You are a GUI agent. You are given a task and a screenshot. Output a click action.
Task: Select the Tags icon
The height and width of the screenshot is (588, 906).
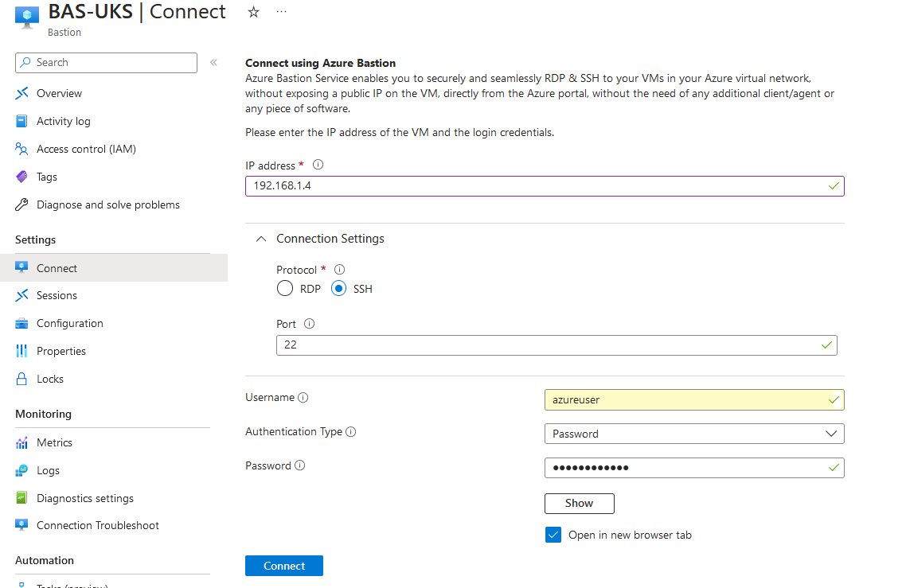pos(22,177)
